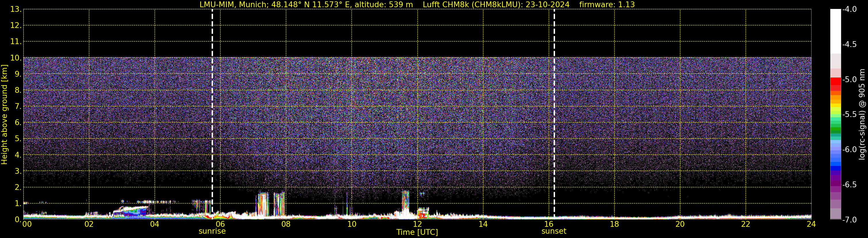Click the height axis tick "10."
Viewport: 868px width, 238px height.
pos(16,58)
